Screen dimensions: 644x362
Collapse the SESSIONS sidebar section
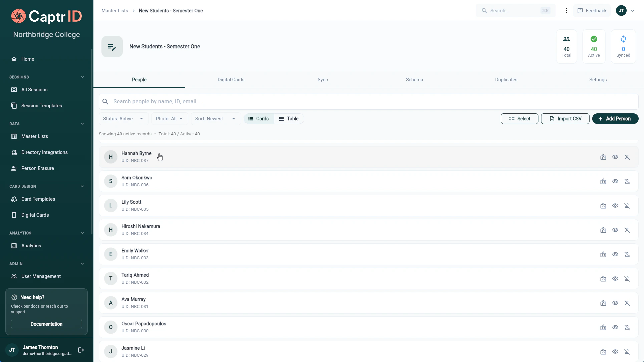(82, 77)
